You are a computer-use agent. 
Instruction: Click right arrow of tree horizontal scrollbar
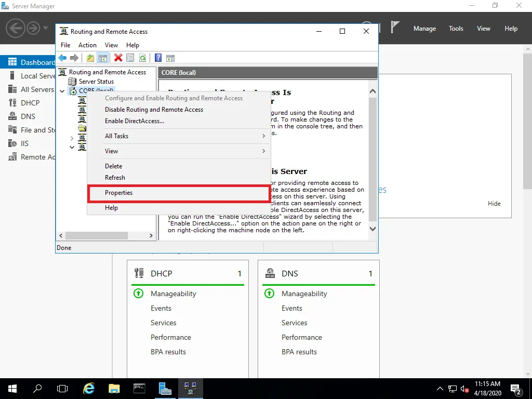click(x=151, y=235)
